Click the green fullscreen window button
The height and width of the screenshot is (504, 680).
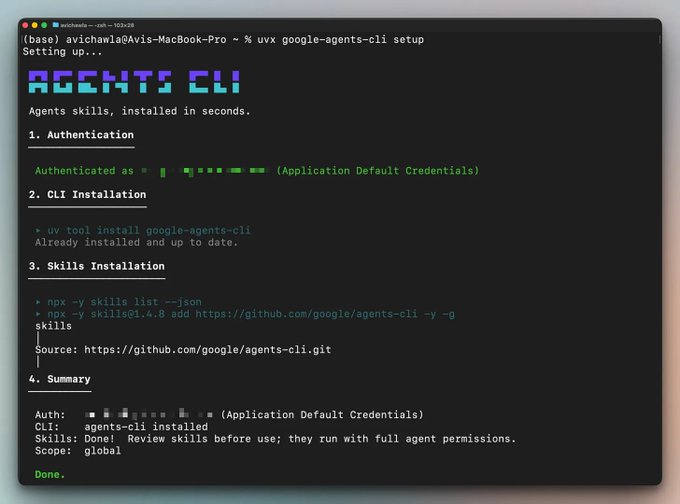(x=44, y=25)
